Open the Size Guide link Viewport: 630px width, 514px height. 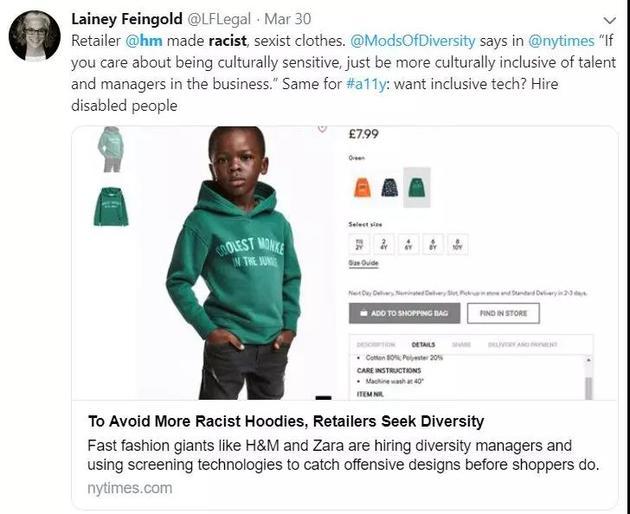click(x=362, y=263)
